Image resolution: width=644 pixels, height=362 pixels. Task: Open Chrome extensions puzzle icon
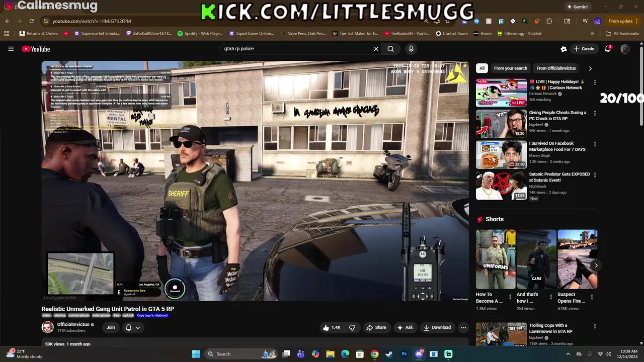click(549, 21)
